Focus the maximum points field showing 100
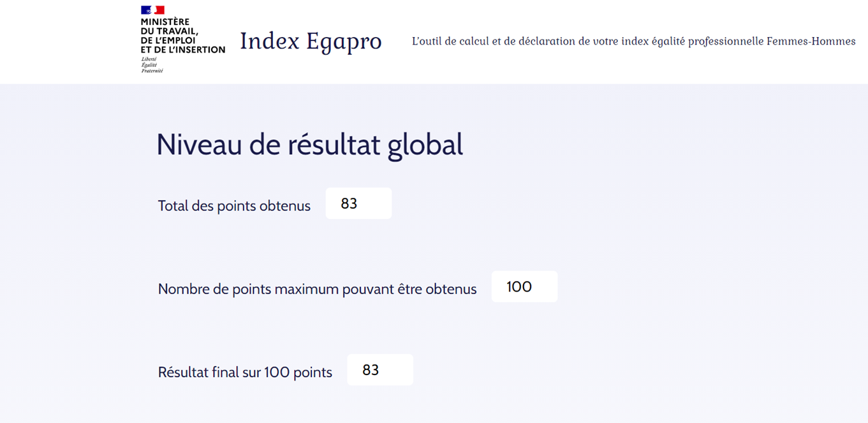868x423 pixels. pos(524,286)
